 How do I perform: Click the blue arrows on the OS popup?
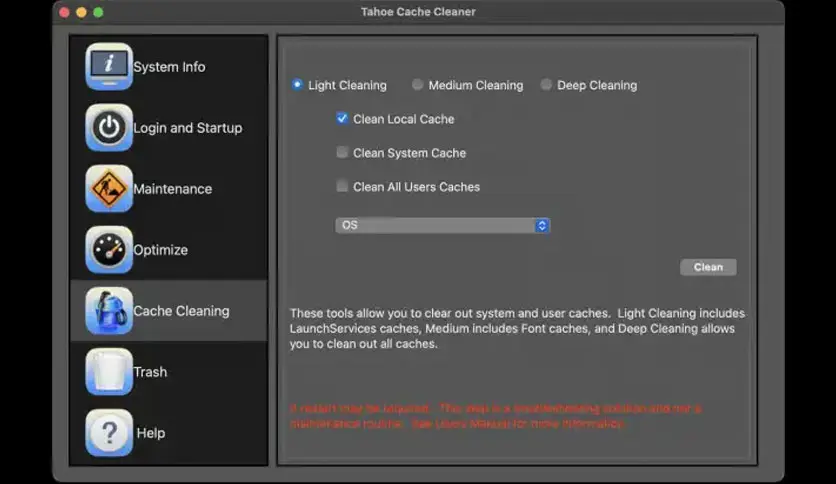(x=542, y=225)
